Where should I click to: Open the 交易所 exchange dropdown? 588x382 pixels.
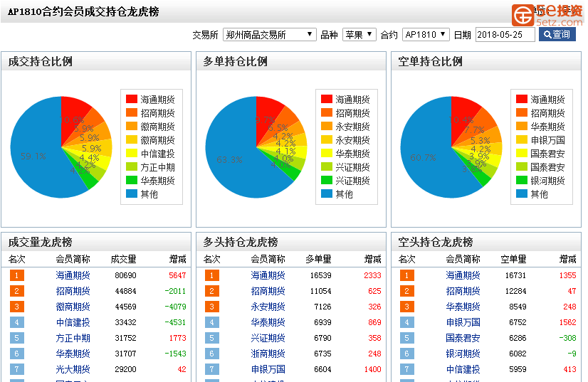[x=269, y=34]
